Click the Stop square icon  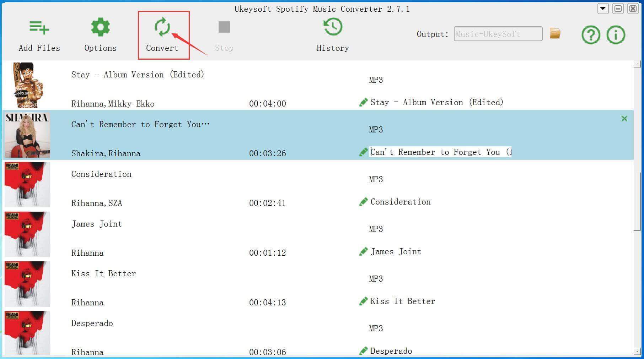click(224, 27)
